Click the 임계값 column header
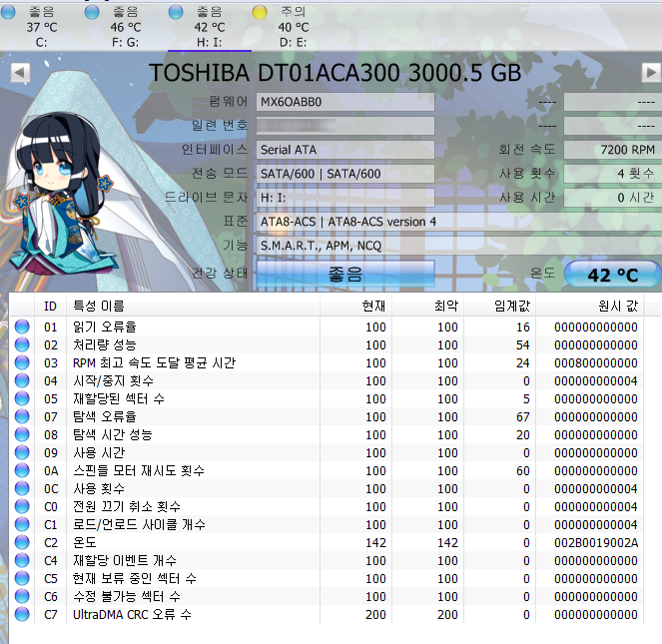Viewport: 662px width, 644px height. [x=500, y=306]
